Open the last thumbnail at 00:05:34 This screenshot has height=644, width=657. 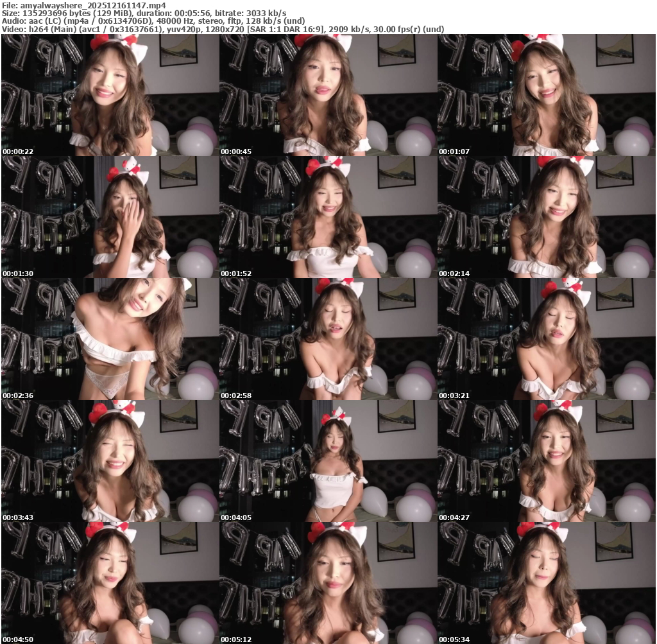(x=546, y=582)
